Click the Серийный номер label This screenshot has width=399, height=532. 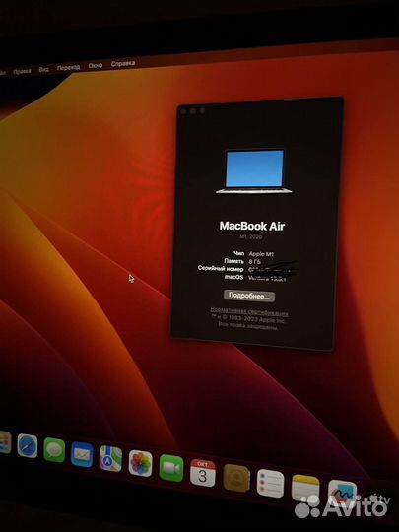(221, 268)
